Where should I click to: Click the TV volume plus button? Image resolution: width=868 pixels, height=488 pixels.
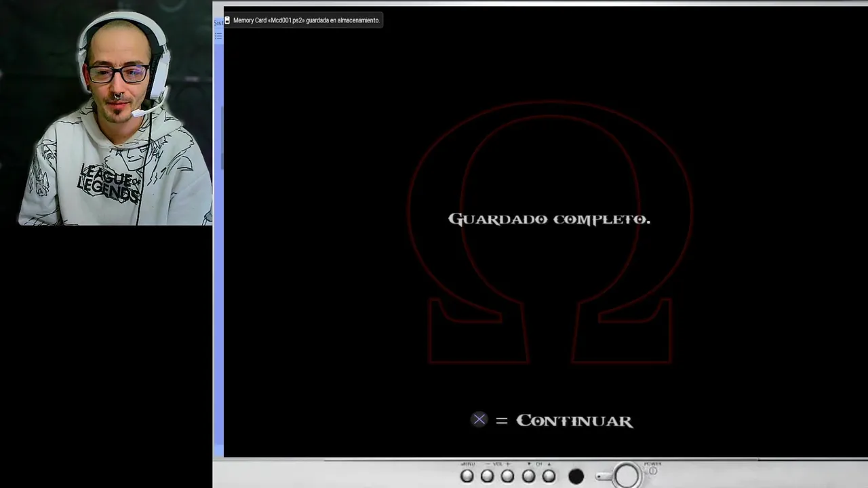point(507,476)
